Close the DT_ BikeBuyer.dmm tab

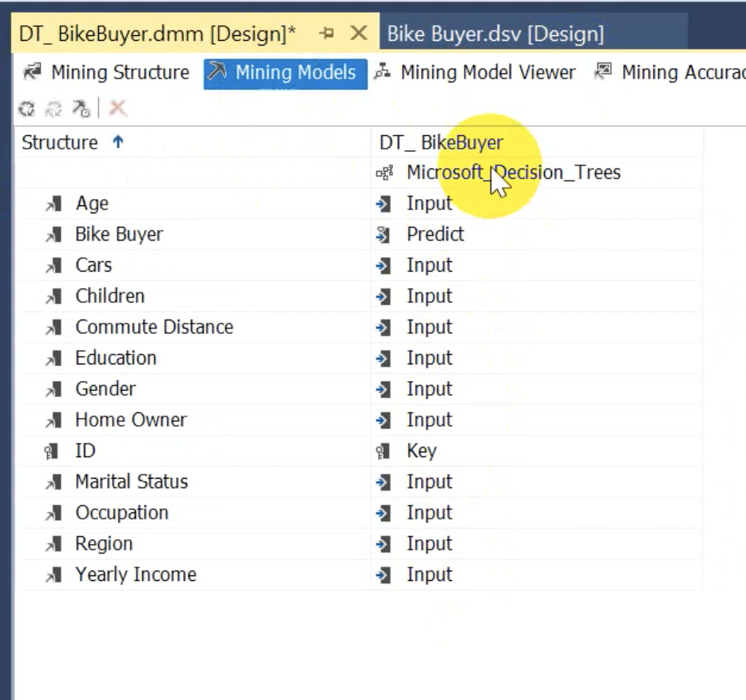(x=359, y=33)
